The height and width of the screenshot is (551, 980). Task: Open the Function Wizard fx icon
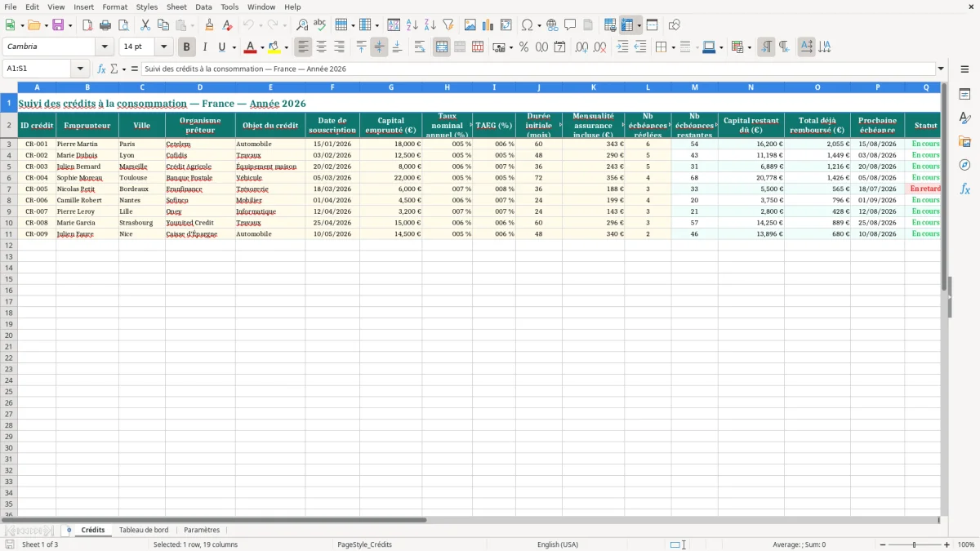[102, 69]
